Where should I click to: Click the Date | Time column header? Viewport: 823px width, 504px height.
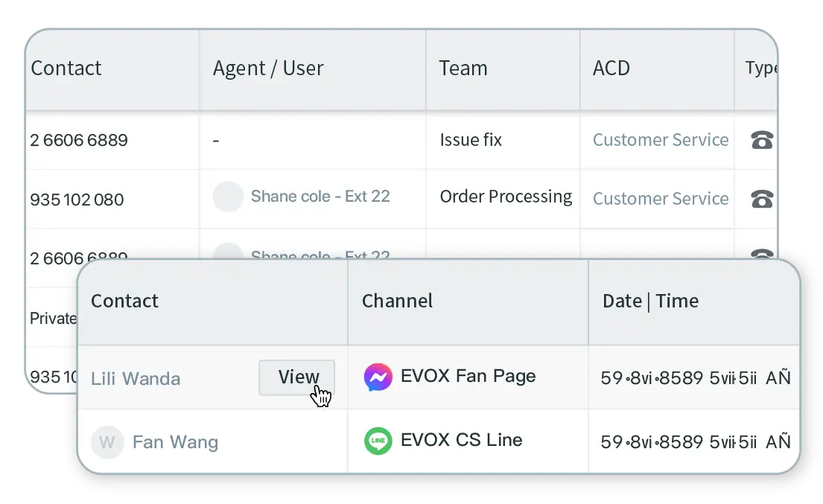[650, 302]
